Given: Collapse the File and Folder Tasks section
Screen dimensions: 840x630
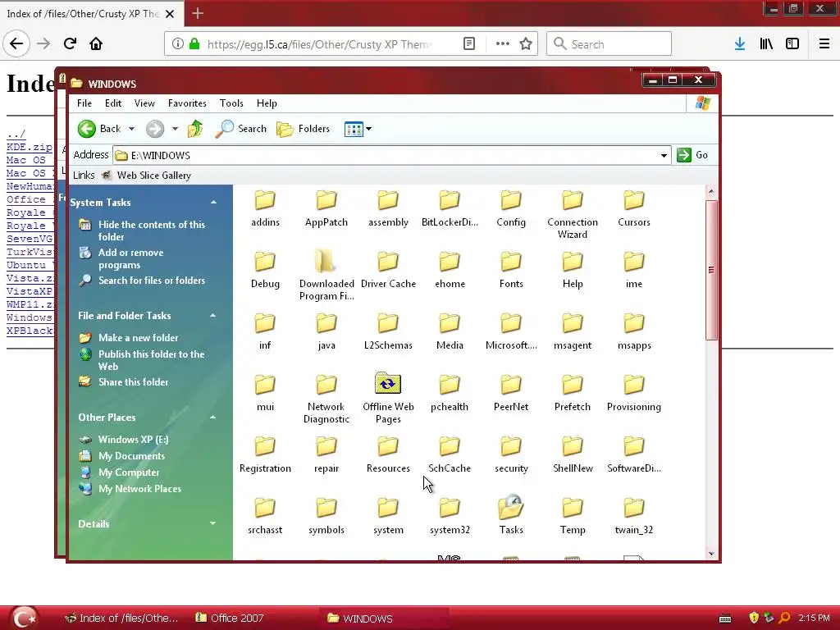Looking at the screenshot, I should [x=212, y=316].
